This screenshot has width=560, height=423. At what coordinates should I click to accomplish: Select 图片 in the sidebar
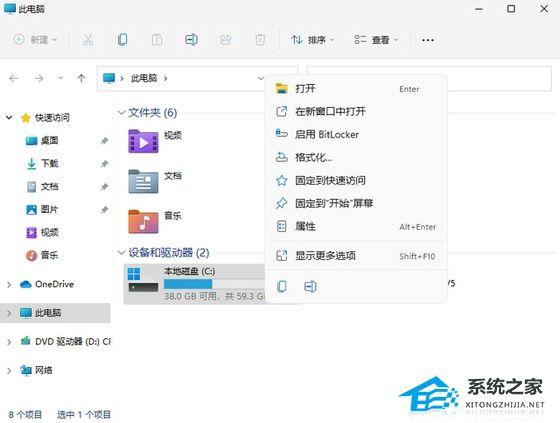50,209
